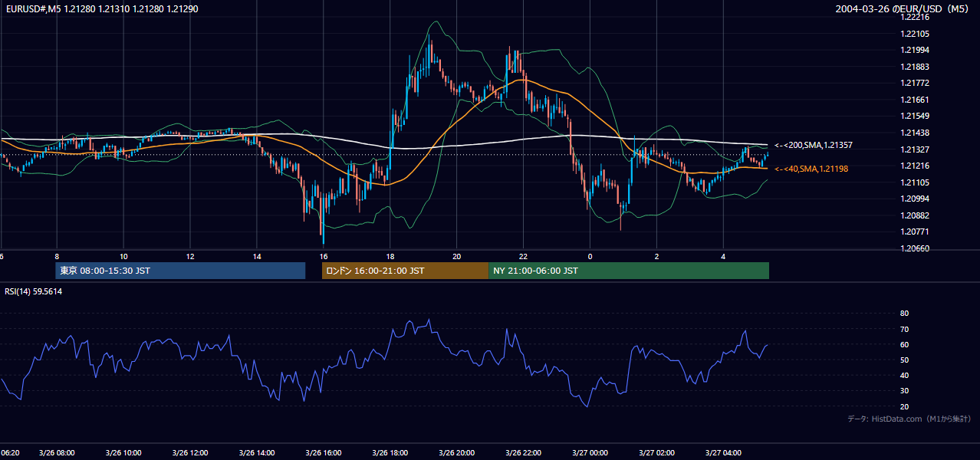Click hour tick 18 under price chart
This screenshot has width=980, height=460.
[390, 256]
